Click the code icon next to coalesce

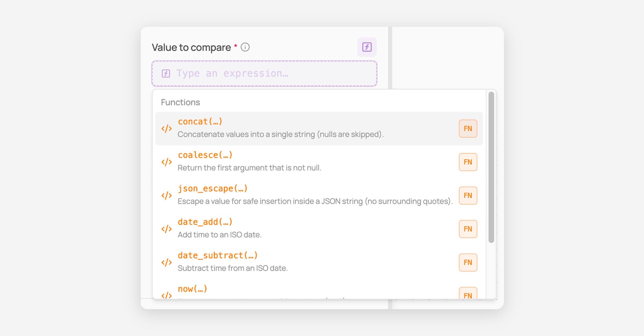(166, 162)
